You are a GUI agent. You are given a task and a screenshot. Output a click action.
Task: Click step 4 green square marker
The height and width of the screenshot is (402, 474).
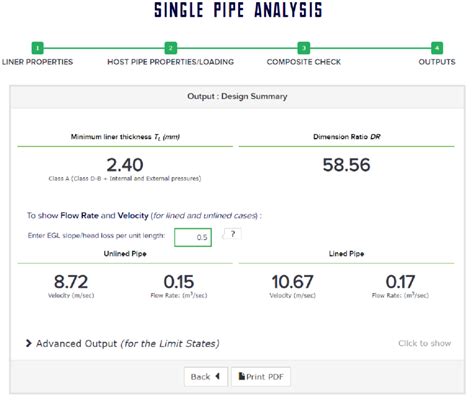[437, 48]
